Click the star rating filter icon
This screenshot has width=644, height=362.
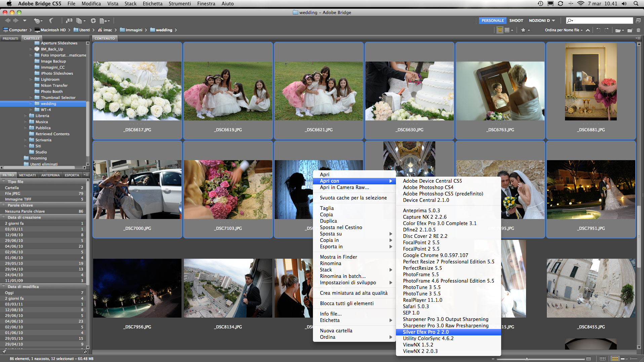click(525, 30)
